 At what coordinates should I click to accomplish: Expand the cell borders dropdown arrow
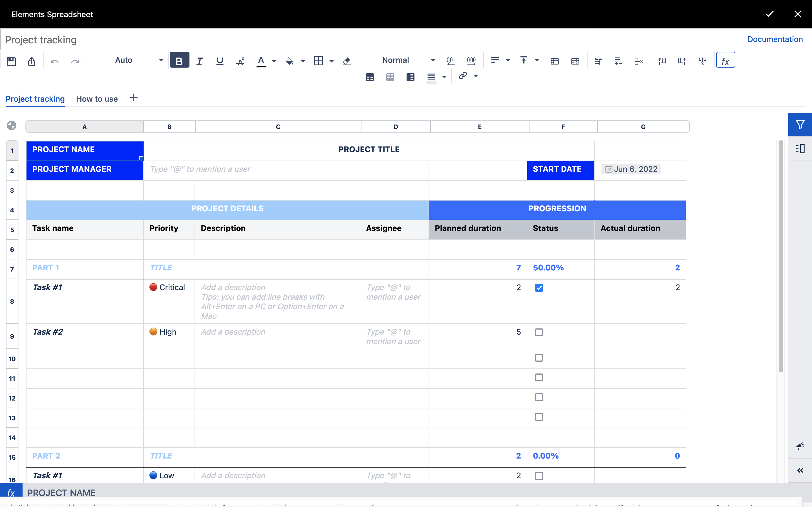(332, 61)
